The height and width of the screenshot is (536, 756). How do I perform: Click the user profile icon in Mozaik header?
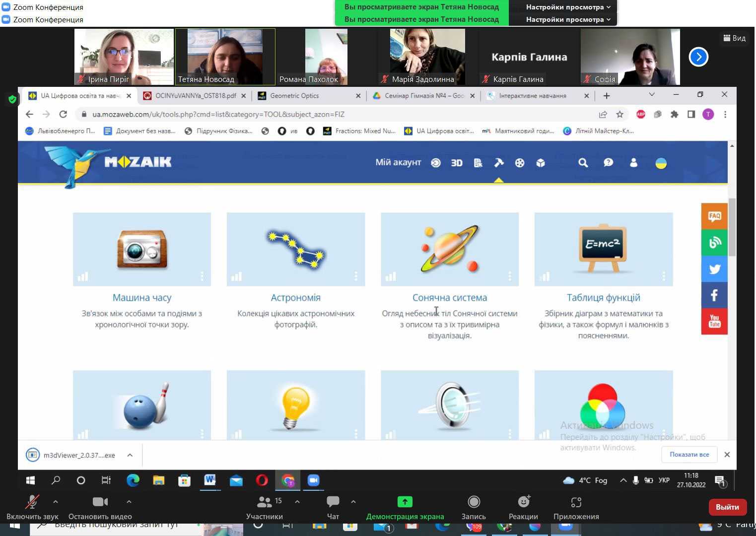coord(633,163)
